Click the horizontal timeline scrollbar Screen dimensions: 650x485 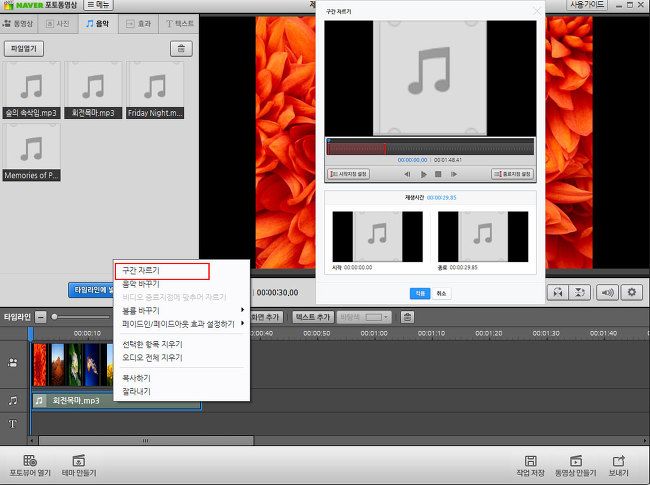pyautogui.click(x=146, y=440)
